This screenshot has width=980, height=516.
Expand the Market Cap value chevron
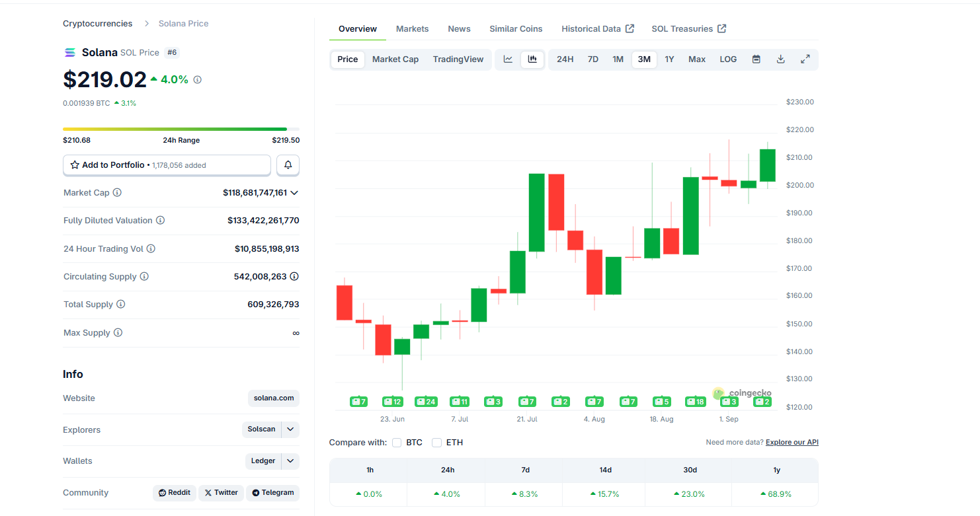click(294, 193)
